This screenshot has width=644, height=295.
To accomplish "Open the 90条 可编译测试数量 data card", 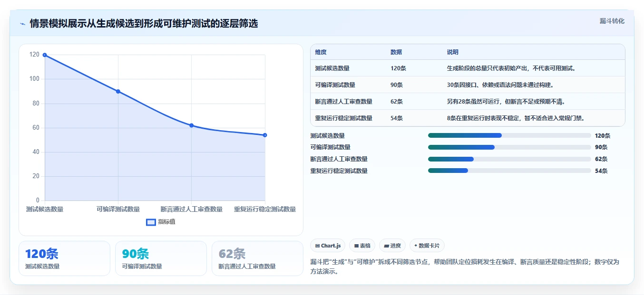I will [161, 258].
